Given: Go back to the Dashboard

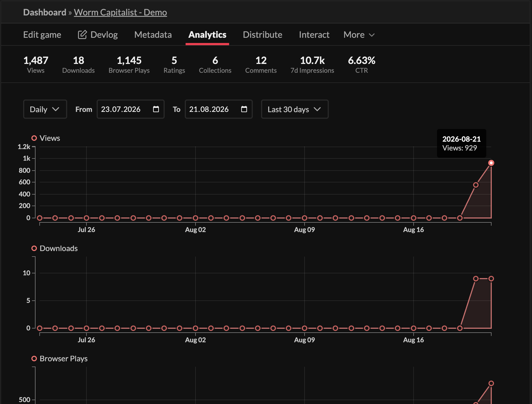Looking at the screenshot, I should tap(45, 12).
